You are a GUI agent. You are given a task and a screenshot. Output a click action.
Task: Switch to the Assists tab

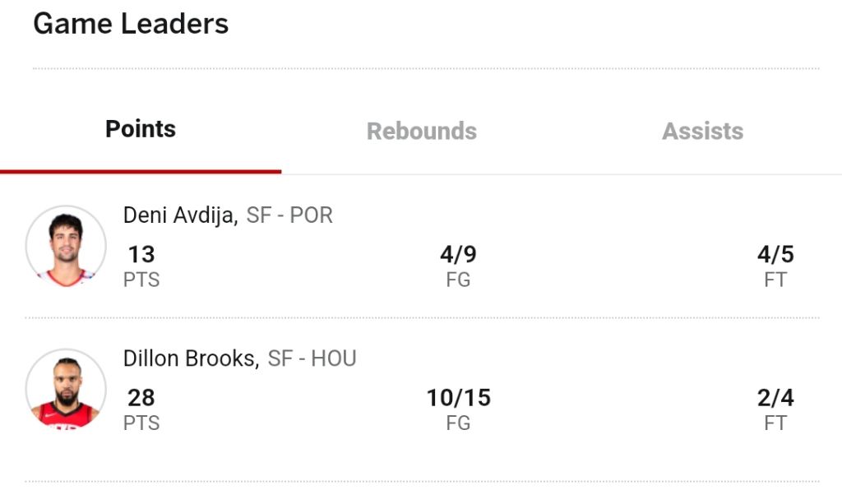(702, 131)
